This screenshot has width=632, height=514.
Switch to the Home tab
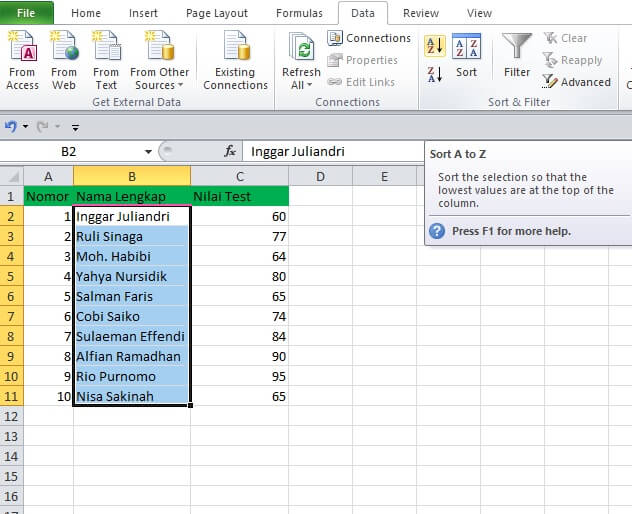pos(86,13)
